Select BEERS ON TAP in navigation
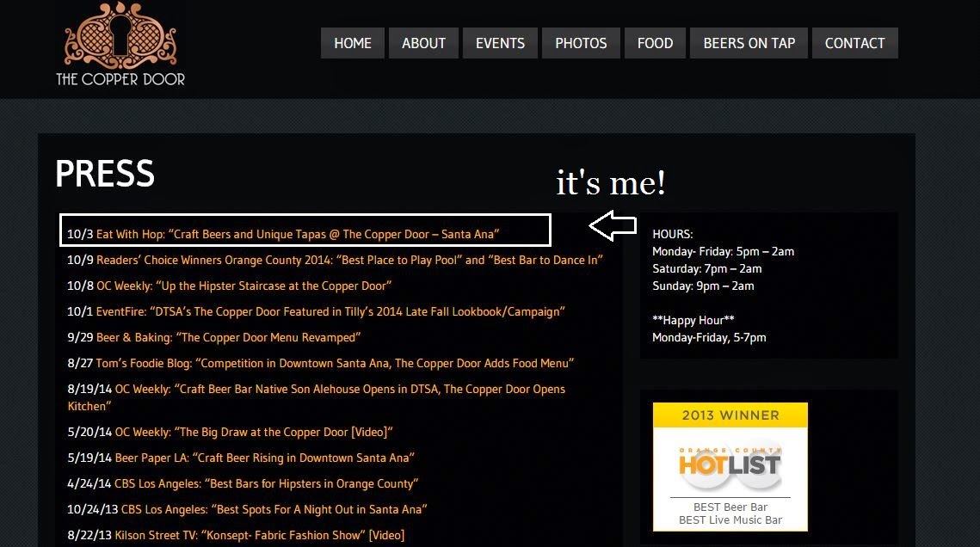This screenshot has height=547, width=980. pos(749,43)
